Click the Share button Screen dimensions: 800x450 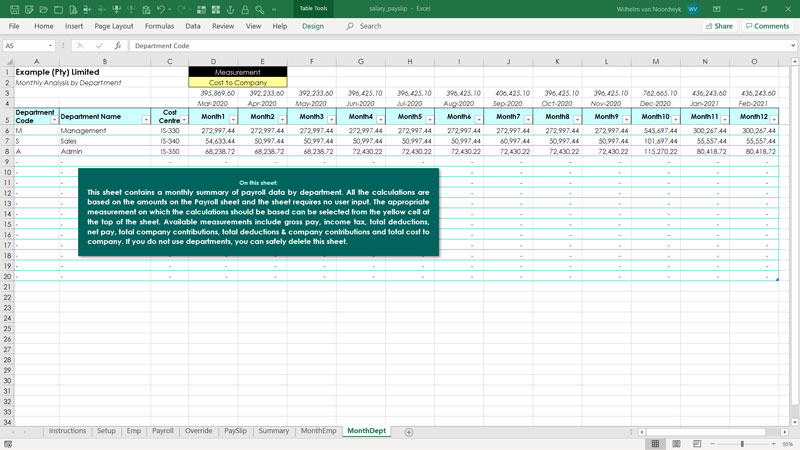coord(719,26)
